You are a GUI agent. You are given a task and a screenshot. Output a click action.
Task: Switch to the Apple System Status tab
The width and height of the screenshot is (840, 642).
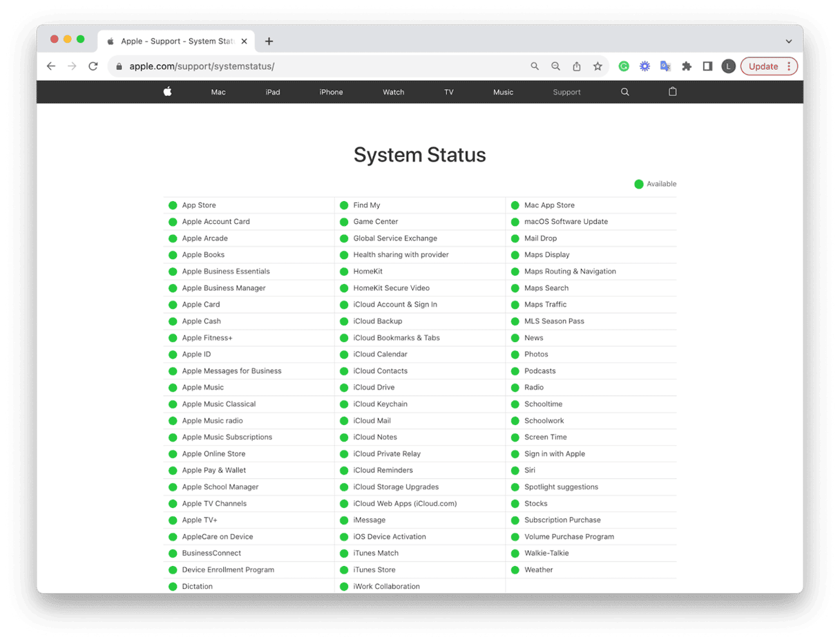(x=173, y=41)
